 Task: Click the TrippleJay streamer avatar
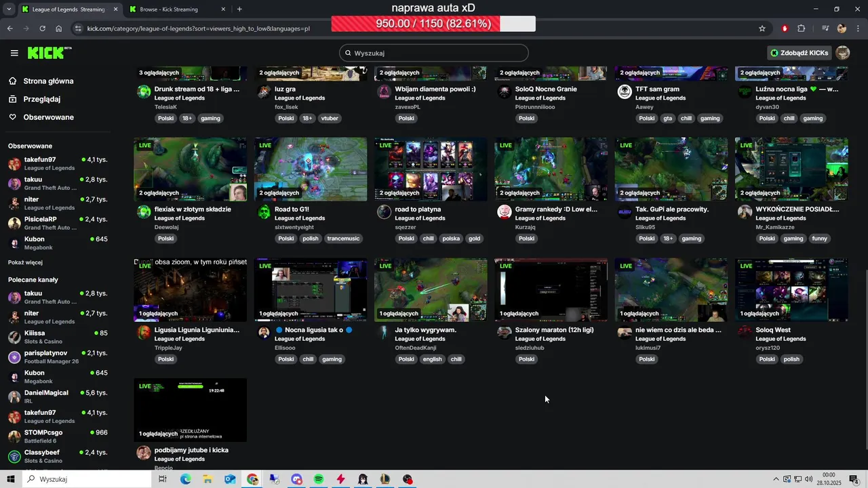pyautogui.click(x=144, y=332)
